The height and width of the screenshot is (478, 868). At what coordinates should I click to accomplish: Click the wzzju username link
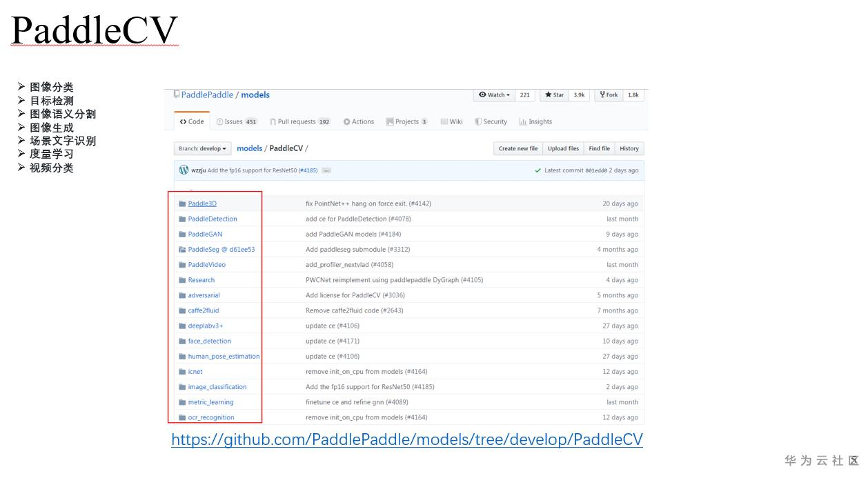[x=198, y=170]
